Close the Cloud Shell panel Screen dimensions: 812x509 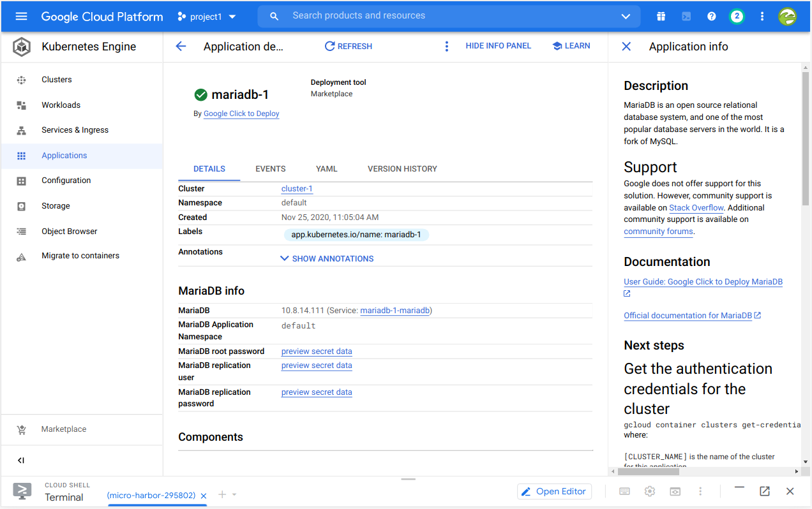tap(790, 491)
